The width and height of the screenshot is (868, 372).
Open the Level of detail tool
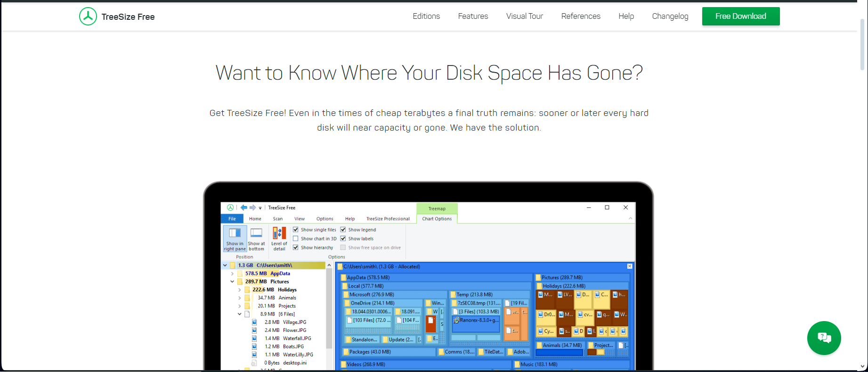(279, 239)
